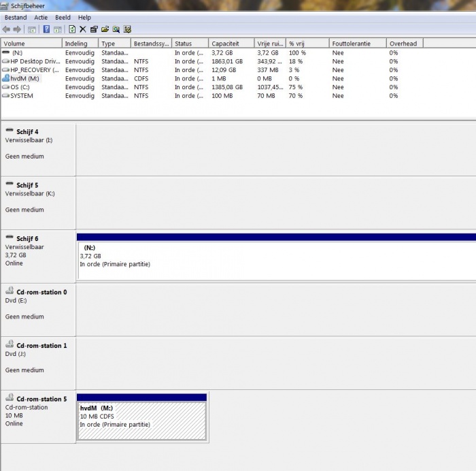This screenshot has height=471, width=476.
Task: Toggle the action pane toolbar icon
Action: [x=58, y=29]
